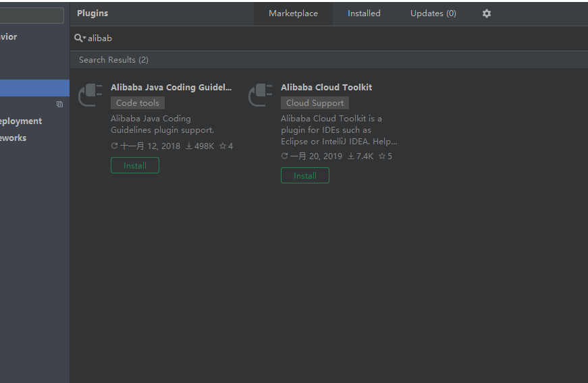Click the search magnifier options dropdown
The width and height of the screenshot is (588, 383).
click(80, 38)
